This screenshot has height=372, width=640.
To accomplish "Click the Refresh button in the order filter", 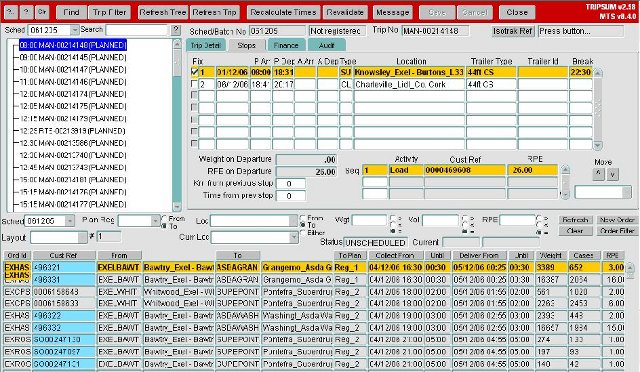I will click(575, 220).
